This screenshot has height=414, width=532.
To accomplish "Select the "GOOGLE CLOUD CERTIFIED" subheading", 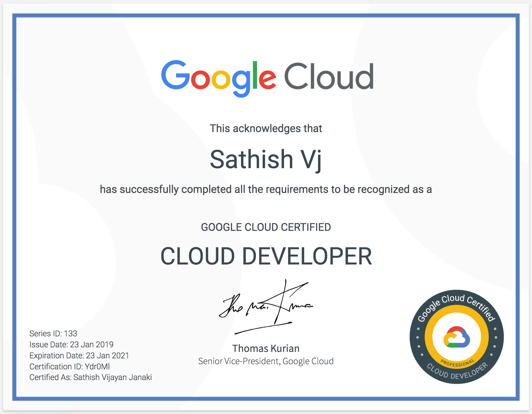I will tap(266, 227).
